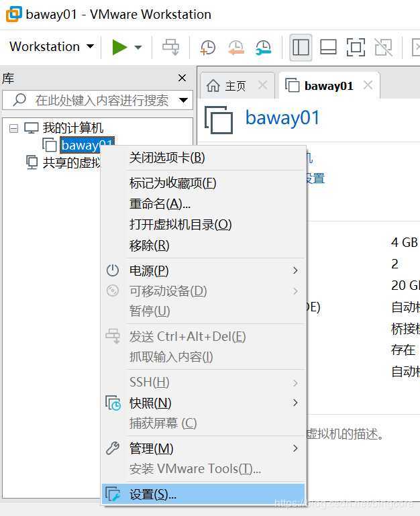Click the shared VMs icon in tree
Screen dimensions: 420x516
point(32,162)
